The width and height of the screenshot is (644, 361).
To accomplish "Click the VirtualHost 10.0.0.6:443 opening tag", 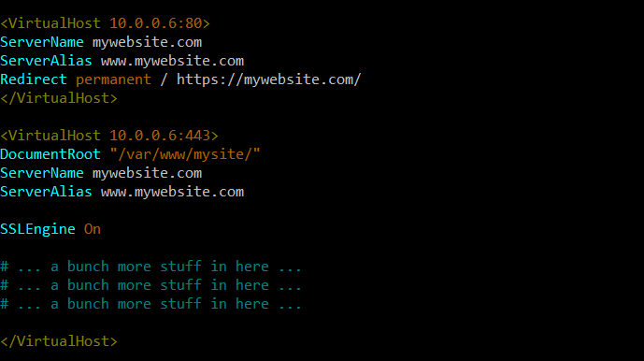I will coord(109,136).
